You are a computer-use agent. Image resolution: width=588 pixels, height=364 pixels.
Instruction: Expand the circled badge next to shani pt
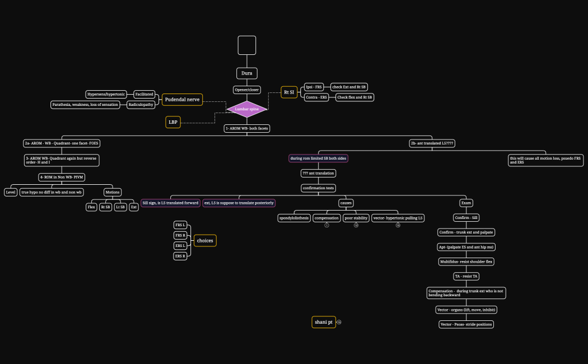point(338,322)
